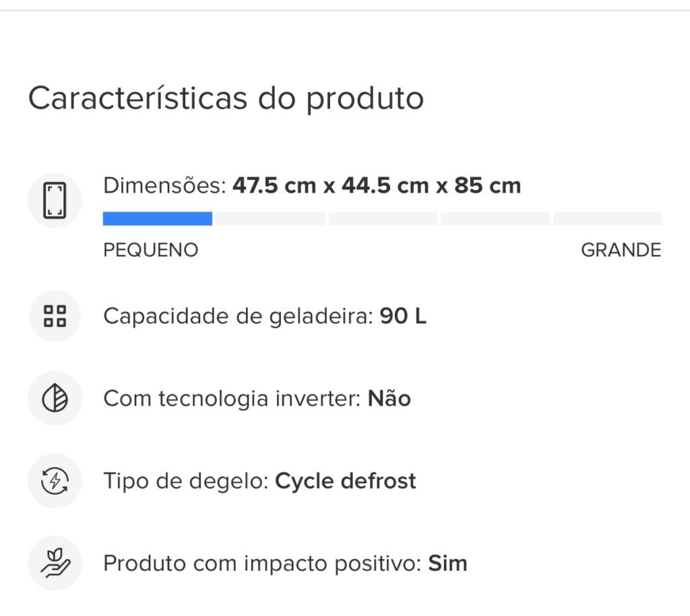Click the capacity grid squares icon
This screenshot has width=690, height=616.
tap(55, 316)
